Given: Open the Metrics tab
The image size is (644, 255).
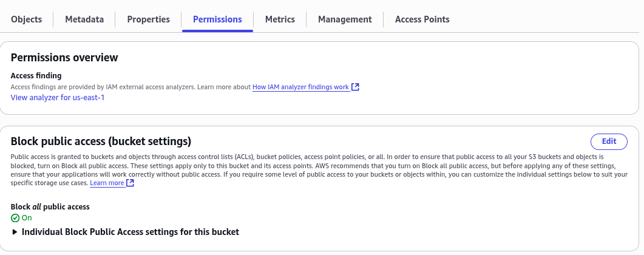Looking at the screenshot, I should click(280, 19).
